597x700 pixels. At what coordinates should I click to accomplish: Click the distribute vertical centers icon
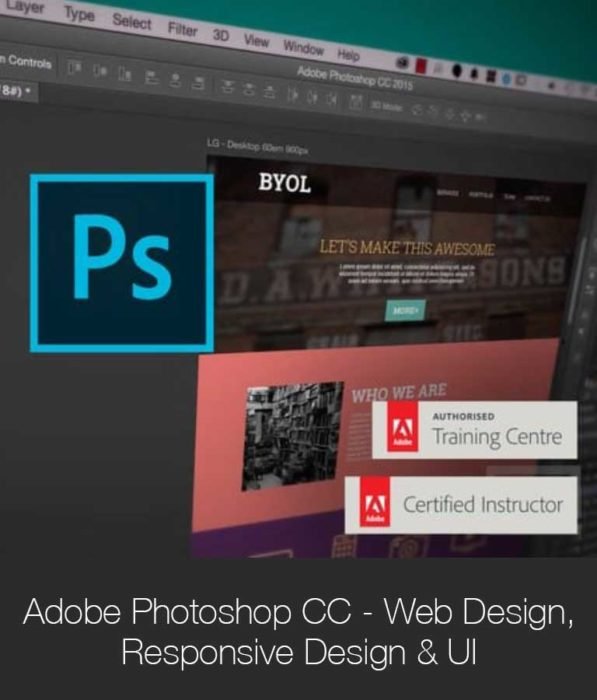click(x=249, y=88)
